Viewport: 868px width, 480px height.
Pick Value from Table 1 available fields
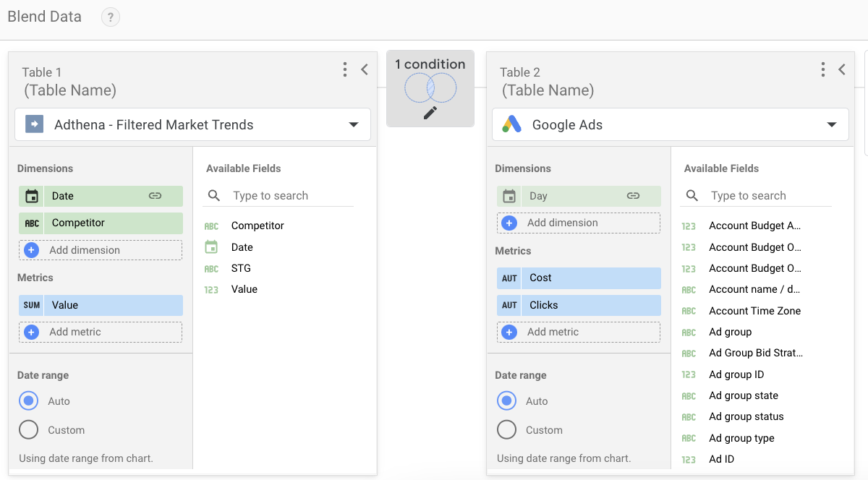(244, 289)
